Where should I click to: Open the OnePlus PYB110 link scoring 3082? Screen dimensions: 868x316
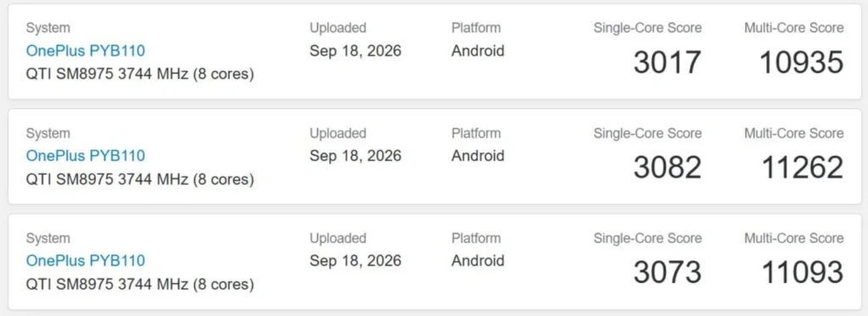(x=86, y=156)
